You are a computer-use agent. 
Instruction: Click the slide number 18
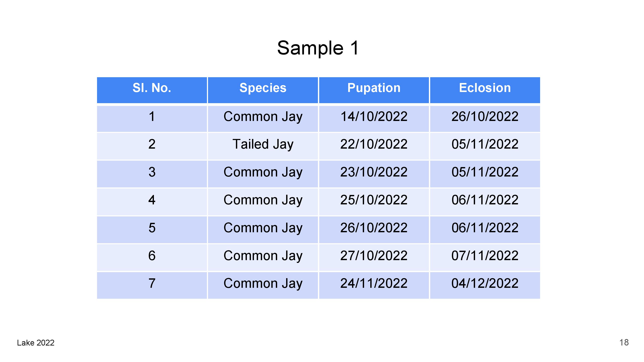(x=624, y=342)
